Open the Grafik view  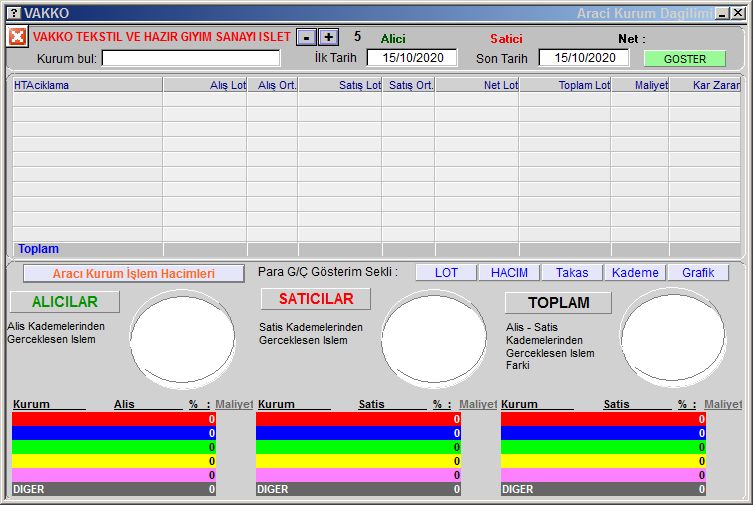tap(698, 273)
